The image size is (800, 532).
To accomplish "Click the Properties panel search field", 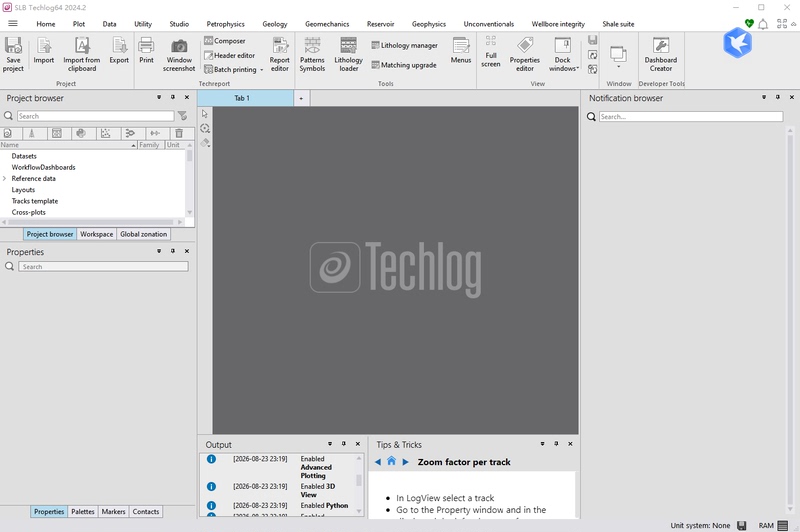I will point(103,267).
